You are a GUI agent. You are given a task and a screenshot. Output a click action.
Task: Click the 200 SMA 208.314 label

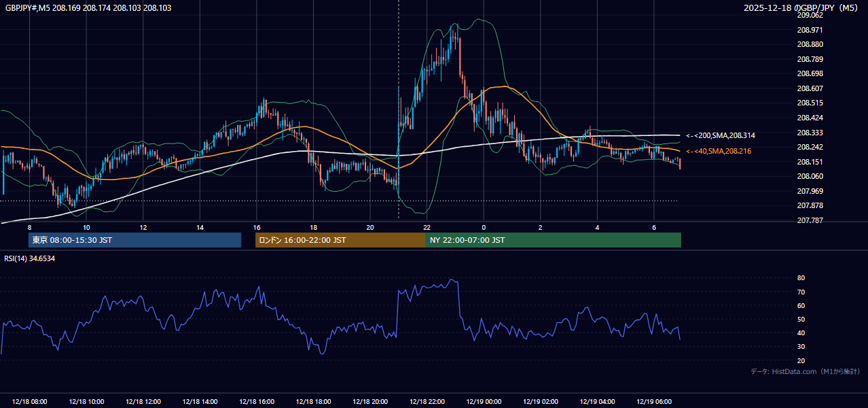[x=720, y=136]
